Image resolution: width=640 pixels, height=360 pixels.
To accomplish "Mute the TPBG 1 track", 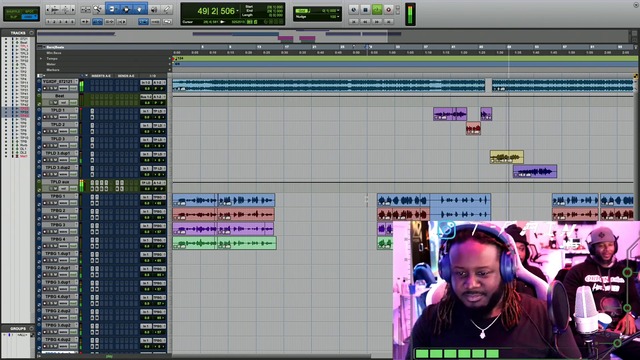I will [x=56, y=203].
